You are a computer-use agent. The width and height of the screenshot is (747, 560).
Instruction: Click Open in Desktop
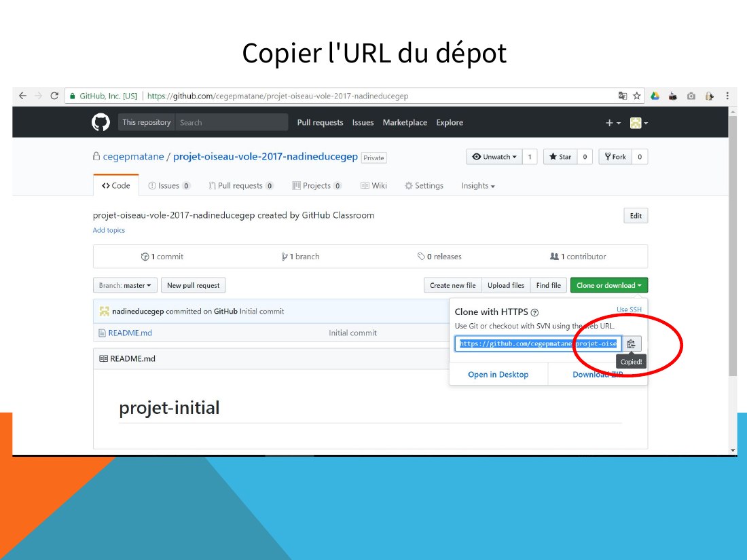pyautogui.click(x=498, y=374)
